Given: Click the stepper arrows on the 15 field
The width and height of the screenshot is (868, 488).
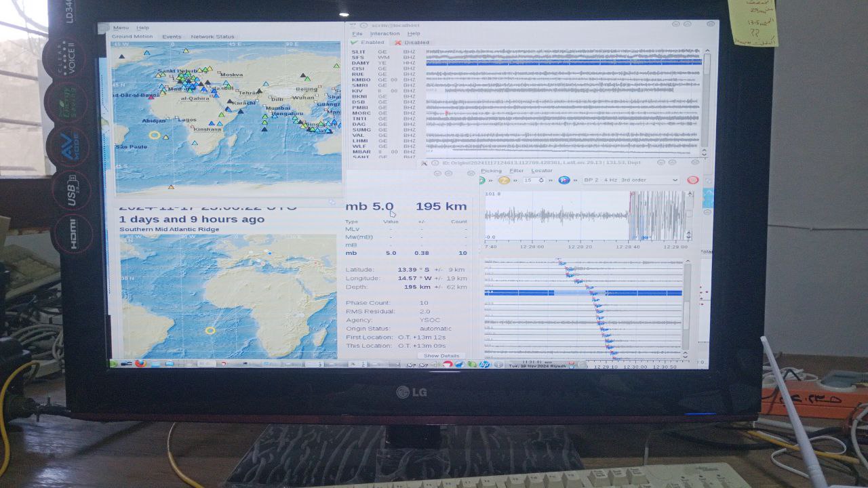Looking at the screenshot, I should tap(540, 180).
